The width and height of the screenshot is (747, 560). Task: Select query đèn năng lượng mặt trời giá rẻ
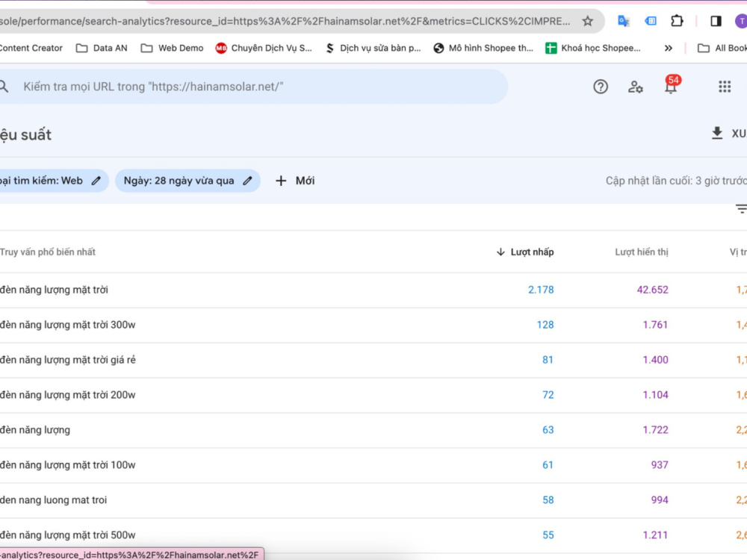point(68,360)
